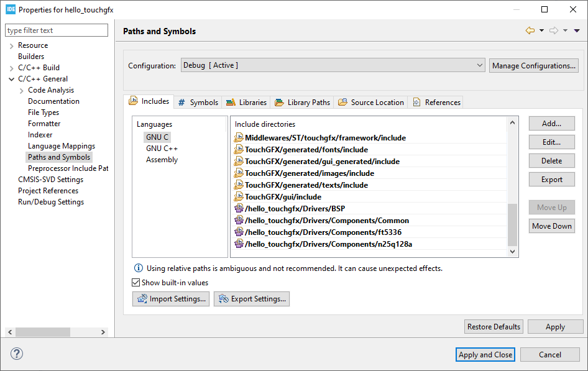Click the back navigation arrow icon
This screenshot has width=588, height=371.
pyautogui.click(x=530, y=30)
